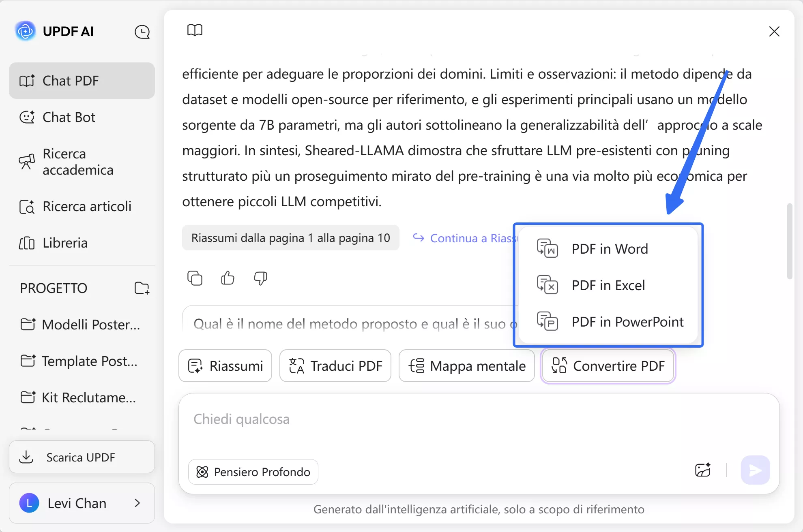The image size is (803, 532).
Task: Give the summary a thumbs up
Action: pos(227,278)
